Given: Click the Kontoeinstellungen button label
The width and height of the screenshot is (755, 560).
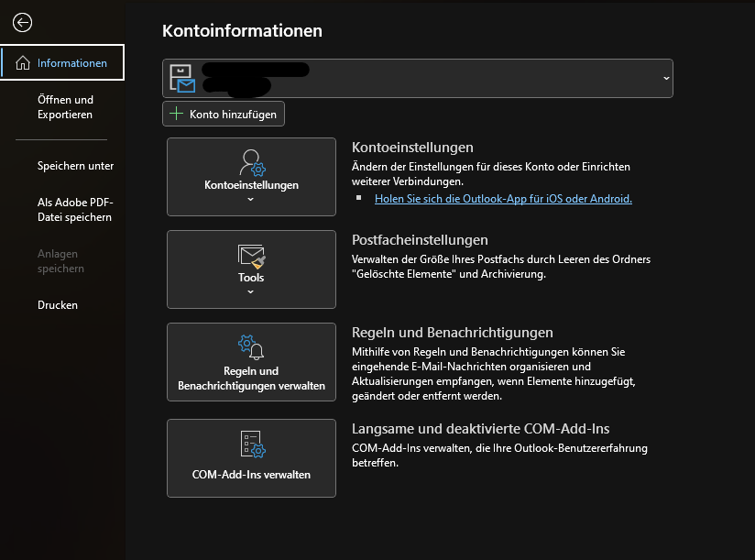Looking at the screenshot, I should point(251,185).
